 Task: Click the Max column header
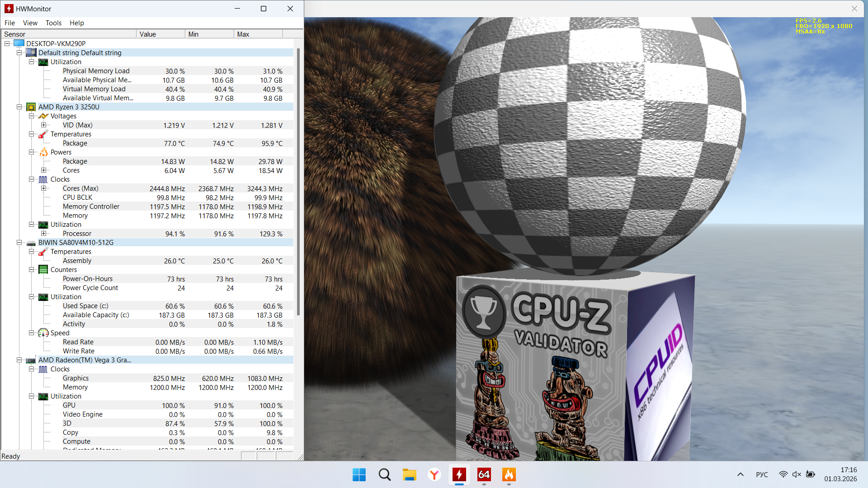[258, 34]
